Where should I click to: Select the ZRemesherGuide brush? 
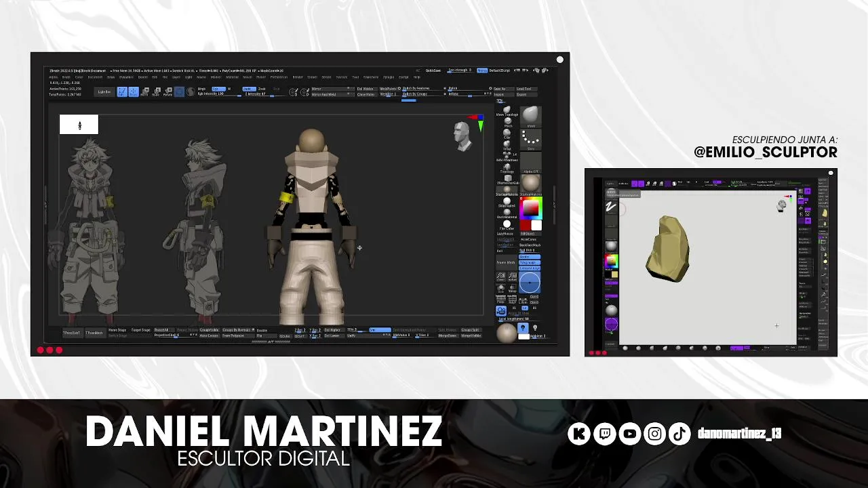[508, 180]
